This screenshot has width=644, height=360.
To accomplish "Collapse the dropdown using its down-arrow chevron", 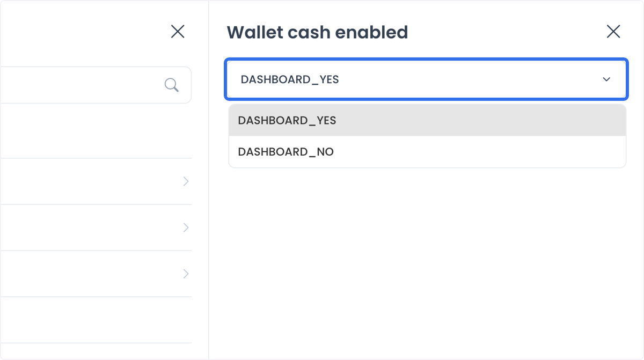I will point(606,79).
